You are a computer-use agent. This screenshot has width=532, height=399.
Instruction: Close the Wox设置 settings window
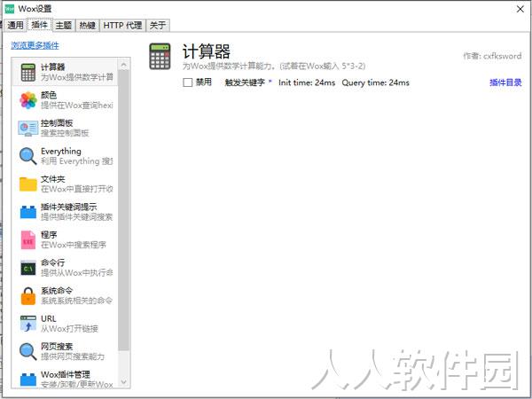pos(520,9)
